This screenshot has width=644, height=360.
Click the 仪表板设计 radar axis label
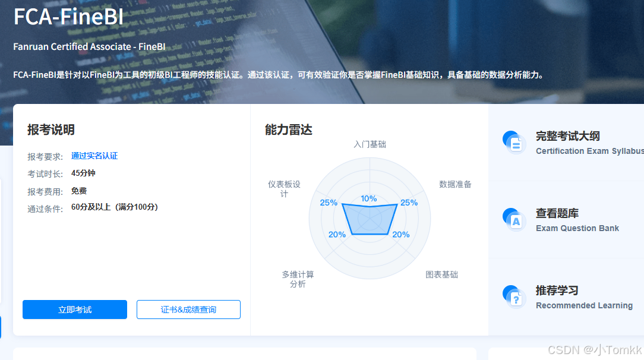(x=284, y=189)
